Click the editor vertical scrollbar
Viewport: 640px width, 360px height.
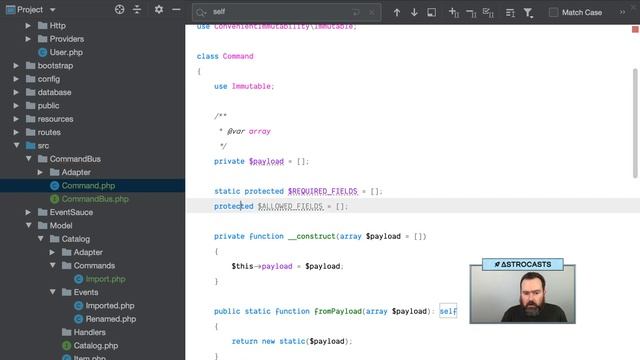635,123
